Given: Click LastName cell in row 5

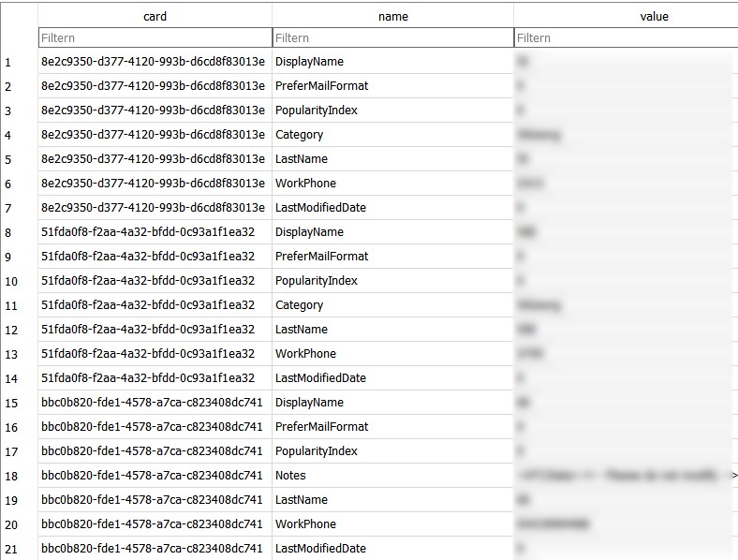Looking at the screenshot, I should pos(392,159).
